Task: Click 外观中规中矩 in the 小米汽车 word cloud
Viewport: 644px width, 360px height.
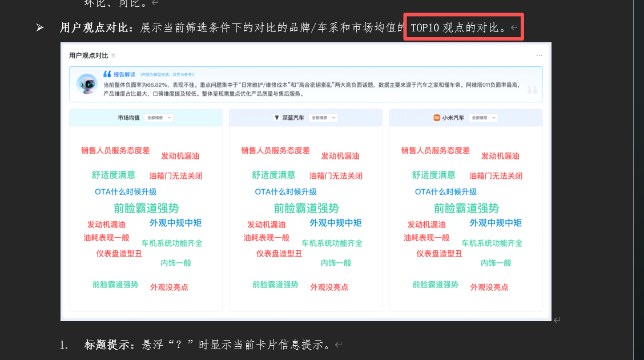Action: pyautogui.click(x=496, y=223)
